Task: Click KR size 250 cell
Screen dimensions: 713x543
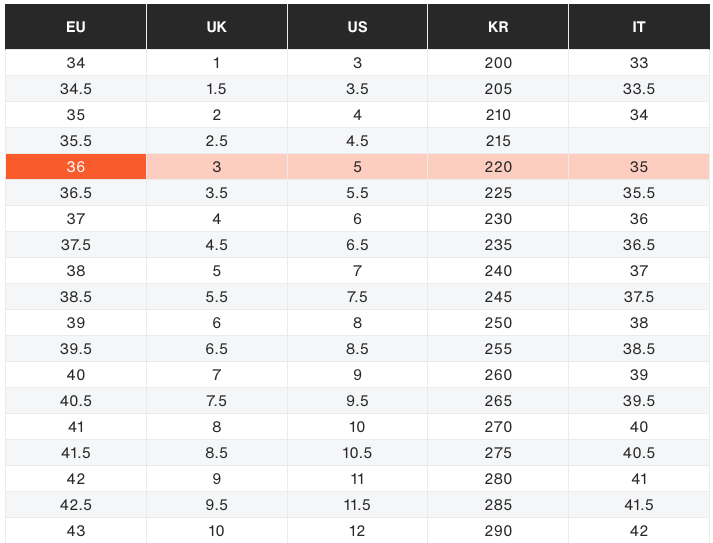Action: click(498, 323)
